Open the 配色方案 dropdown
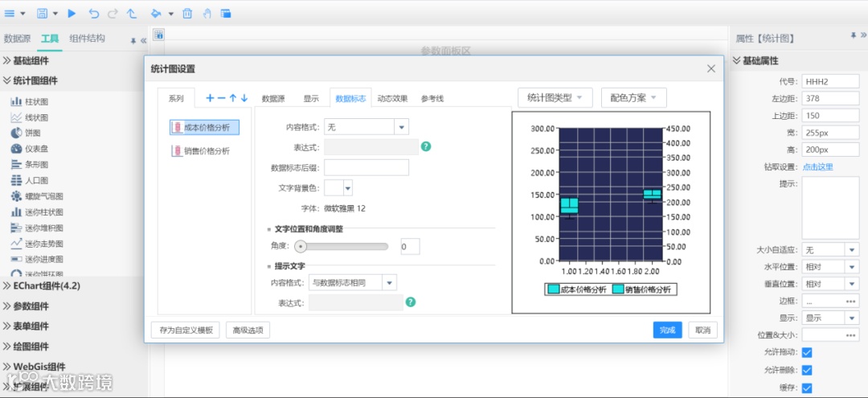 pyautogui.click(x=634, y=98)
